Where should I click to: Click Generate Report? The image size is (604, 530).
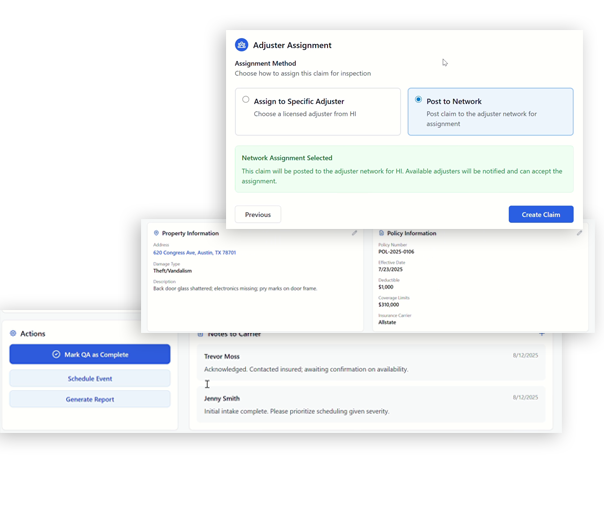90,399
